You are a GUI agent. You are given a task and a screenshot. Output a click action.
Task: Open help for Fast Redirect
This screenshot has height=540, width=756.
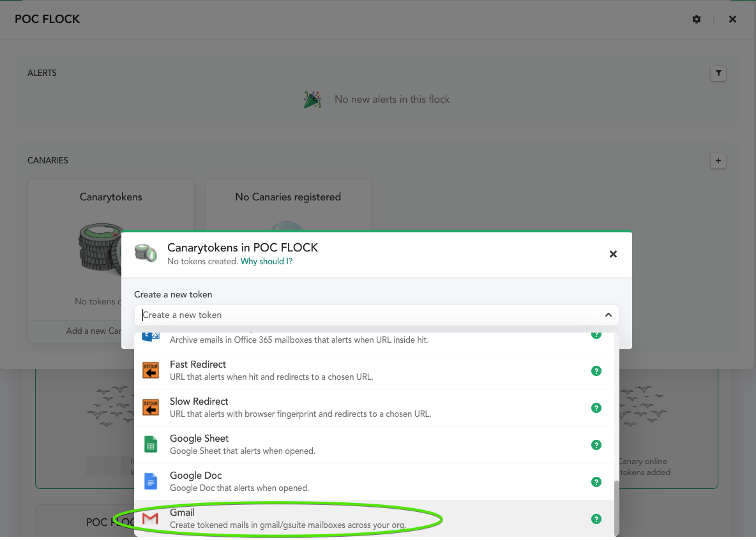point(596,371)
